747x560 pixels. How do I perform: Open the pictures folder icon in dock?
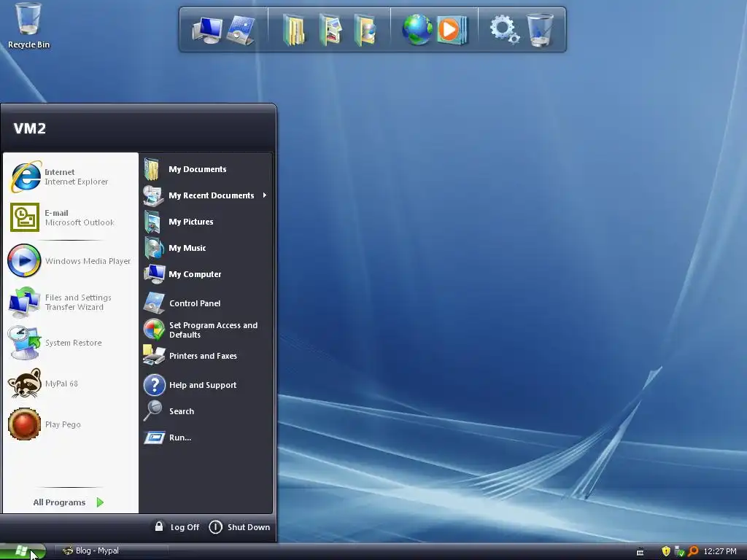click(330, 30)
